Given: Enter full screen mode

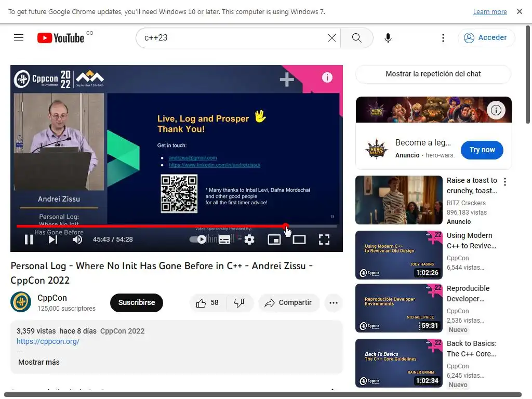Looking at the screenshot, I should tap(324, 240).
